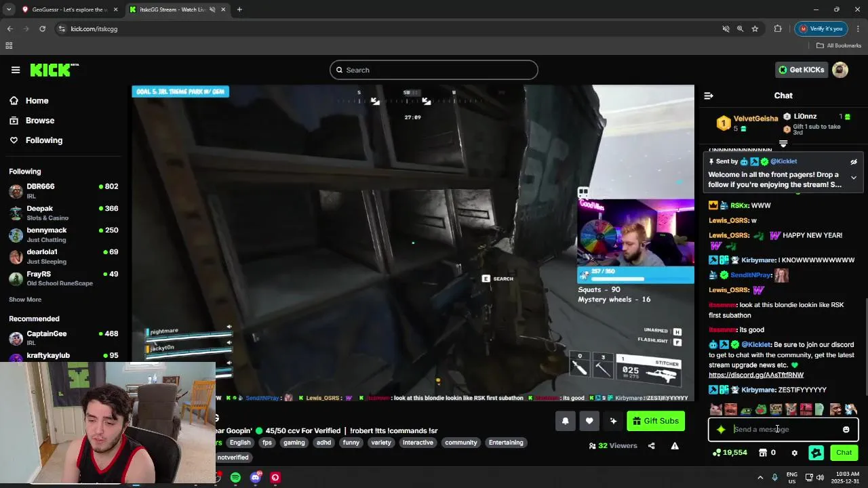Toggle the site sound muted icon in address bar

[x=726, y=28]
